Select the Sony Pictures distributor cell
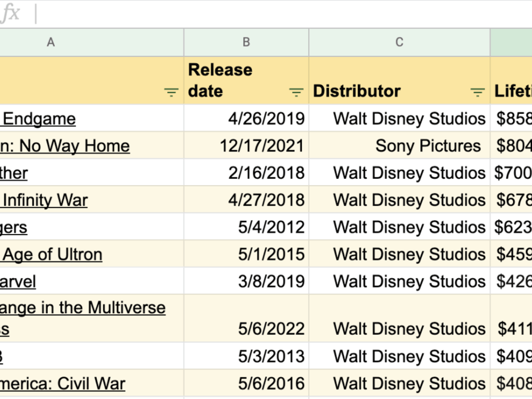This screenshot has width=532, height=399. click(400, 145)
